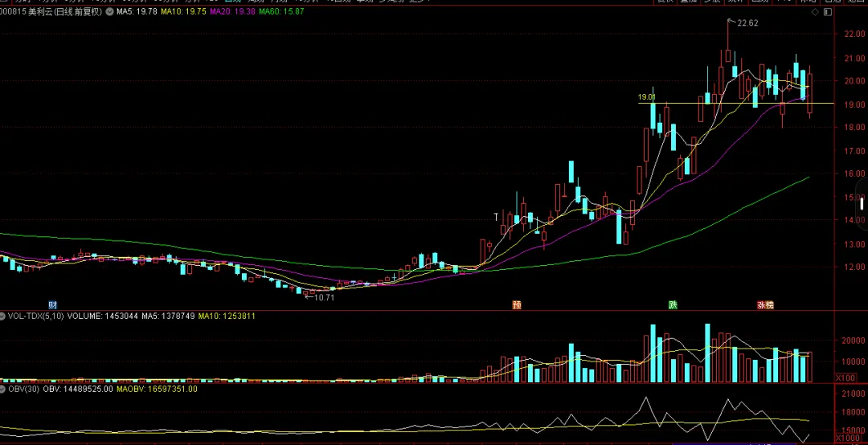Click the volume MA10: 1253811 value
This screenshot has height=445, width=868.
tap(227, 316)
